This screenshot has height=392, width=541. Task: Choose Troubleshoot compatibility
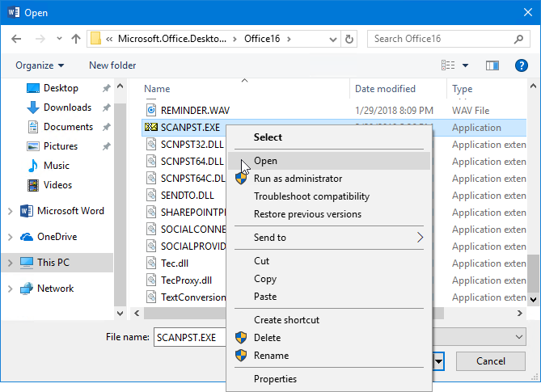click(x=329, y=196)
